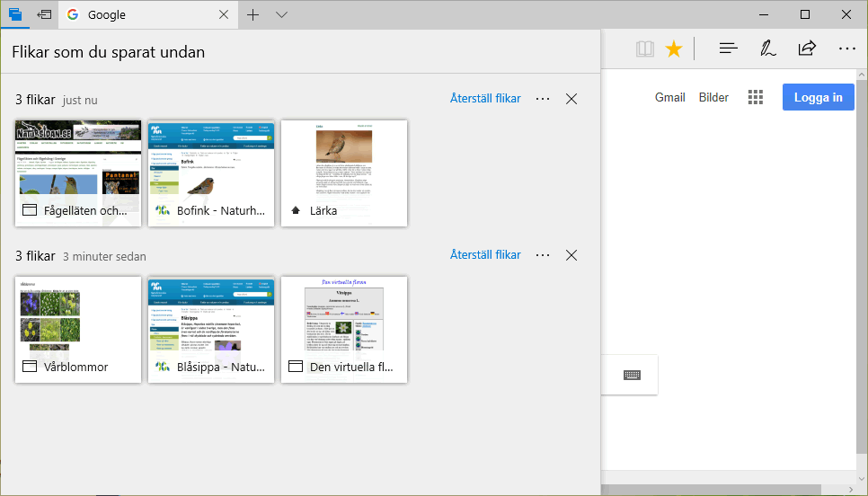Open more options for just-now tab group

tap(543, 99)
